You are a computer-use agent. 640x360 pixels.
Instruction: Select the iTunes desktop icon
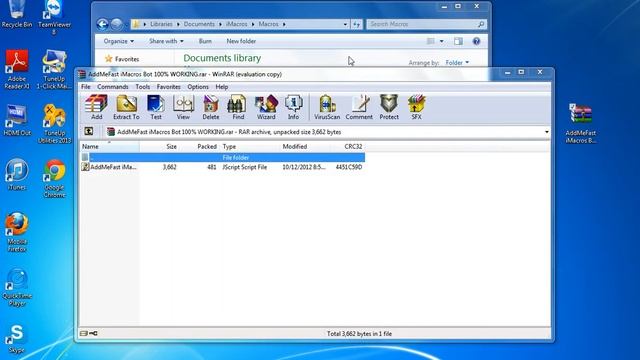point(17,175)
